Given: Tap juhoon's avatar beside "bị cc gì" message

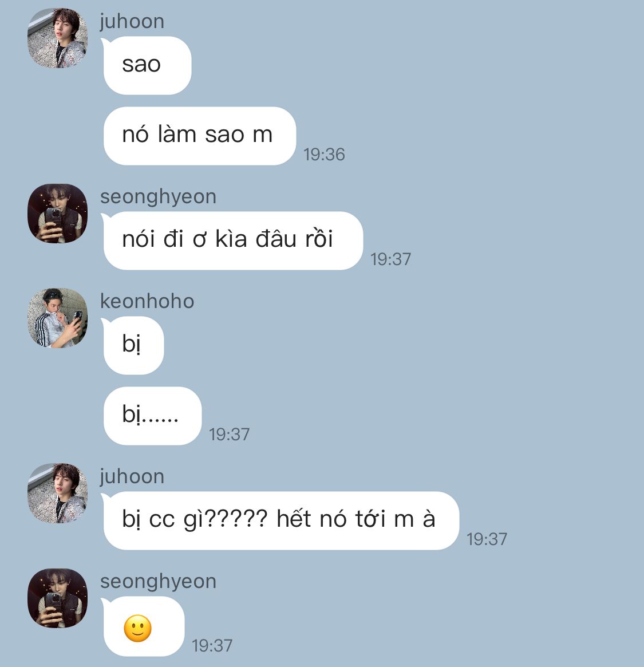Looking at the screenshot, I should (x=57, y=494).
